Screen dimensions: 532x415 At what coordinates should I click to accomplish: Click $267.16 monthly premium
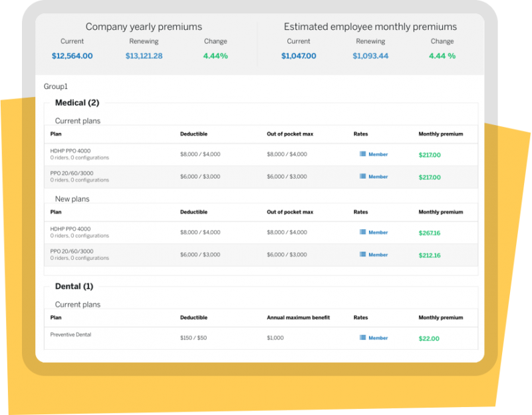point(429,233)
